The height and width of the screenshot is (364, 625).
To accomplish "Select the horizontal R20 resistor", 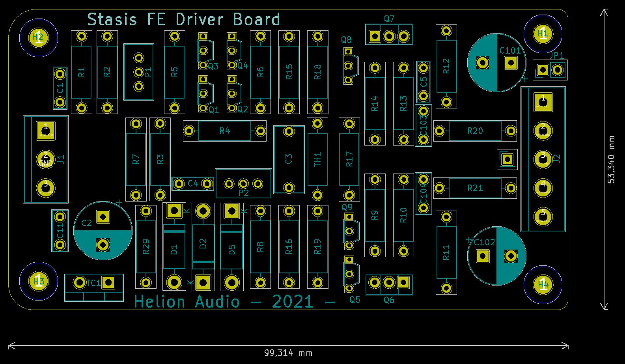I will click(x=475, y=131).
